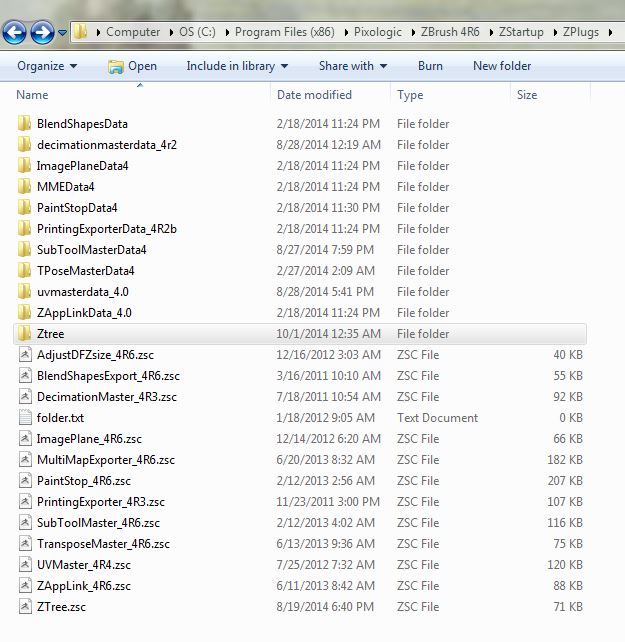Go to OS (C:) in the breadcrumb
Viewport: 625px width, 642px height.
[197, 32]
